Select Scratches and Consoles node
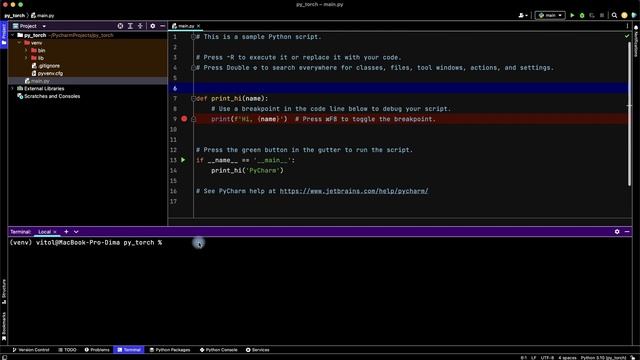Image resolution: width=640 pixels, height=360 pixels. (49, 96)
